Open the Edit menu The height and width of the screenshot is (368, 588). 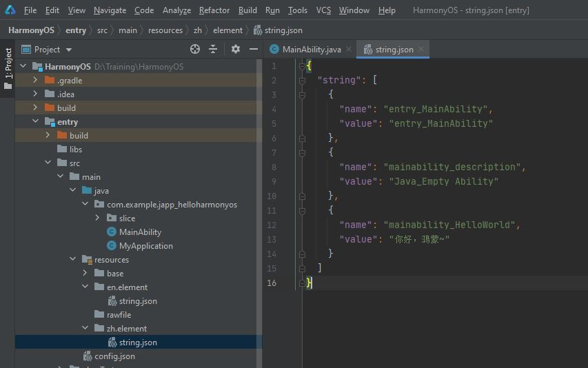tap(52, 10)
